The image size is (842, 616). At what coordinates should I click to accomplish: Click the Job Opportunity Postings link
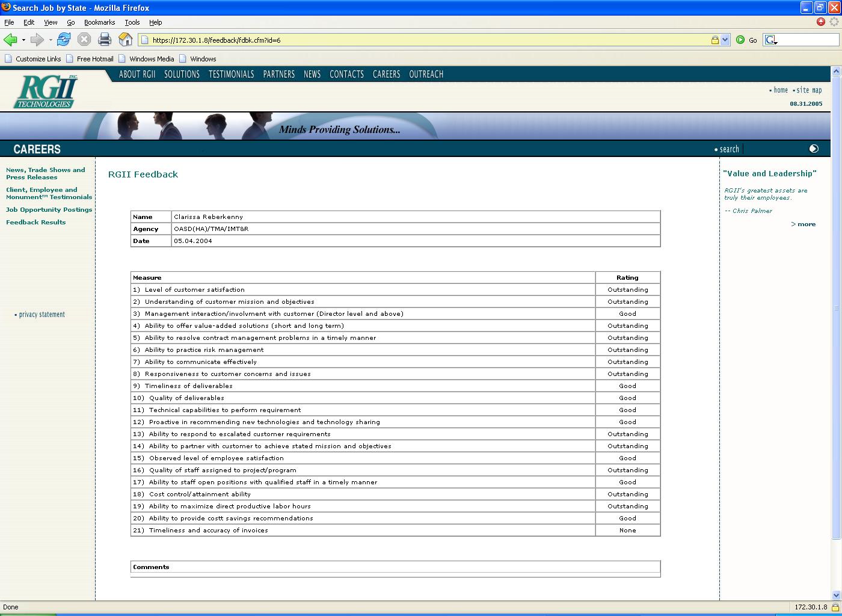click(x=49, y=209)
